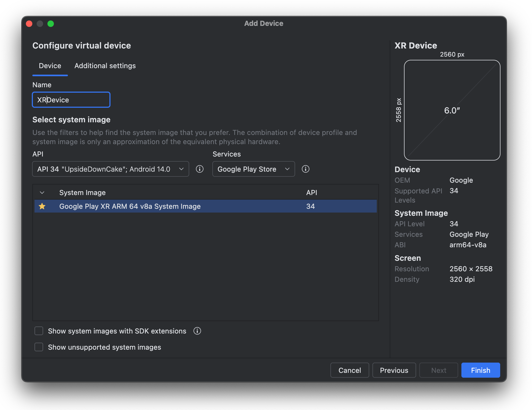Enable Show unsupported system images checkbox
The width and height of the screenshot is (532, 410).
(39, 347)
